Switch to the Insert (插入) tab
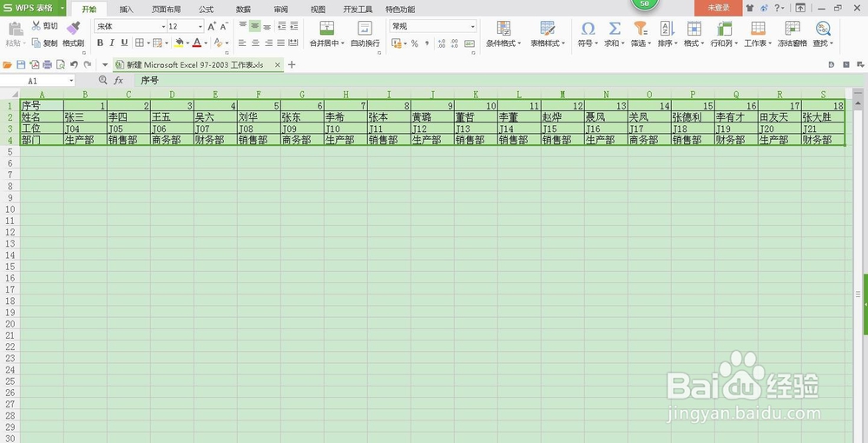The image size is (868, 443). click(126, 9)
